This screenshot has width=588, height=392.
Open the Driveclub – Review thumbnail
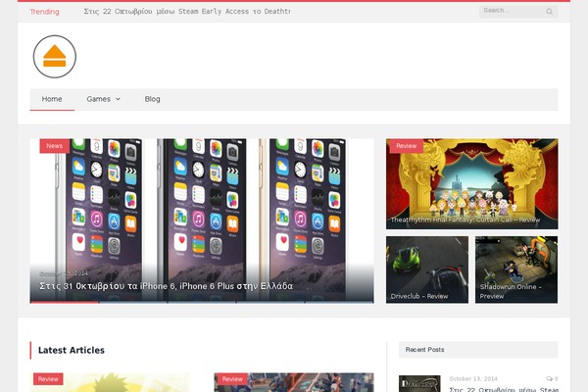[427, 269]
